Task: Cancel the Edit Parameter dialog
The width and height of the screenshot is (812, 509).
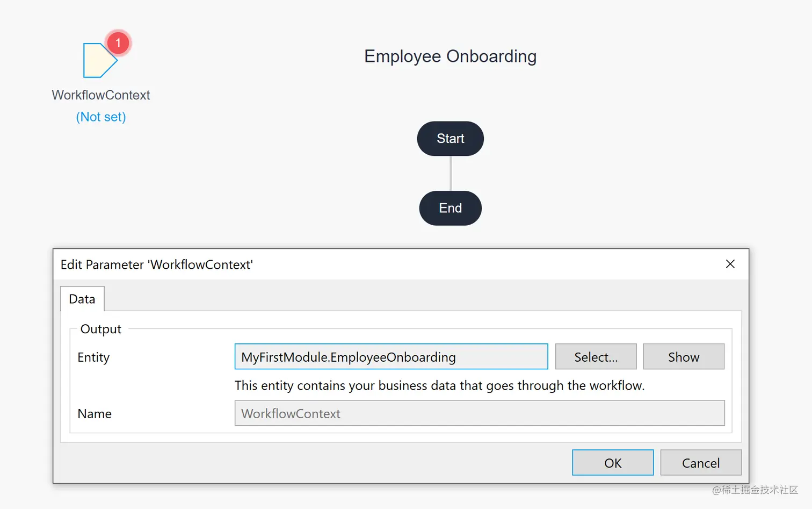Action: click(x=700, y=463)
